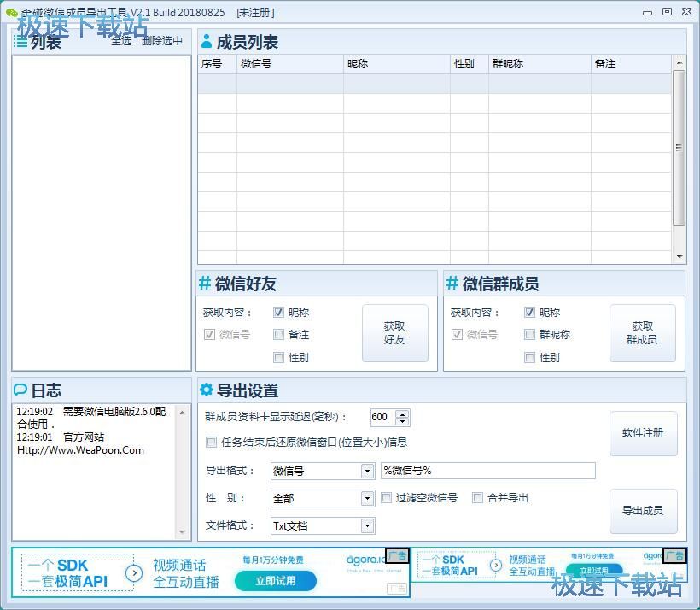Open the 性别 filter dropdown showing 全部
The image size is (700, 610).
click(x=367, y=498)
